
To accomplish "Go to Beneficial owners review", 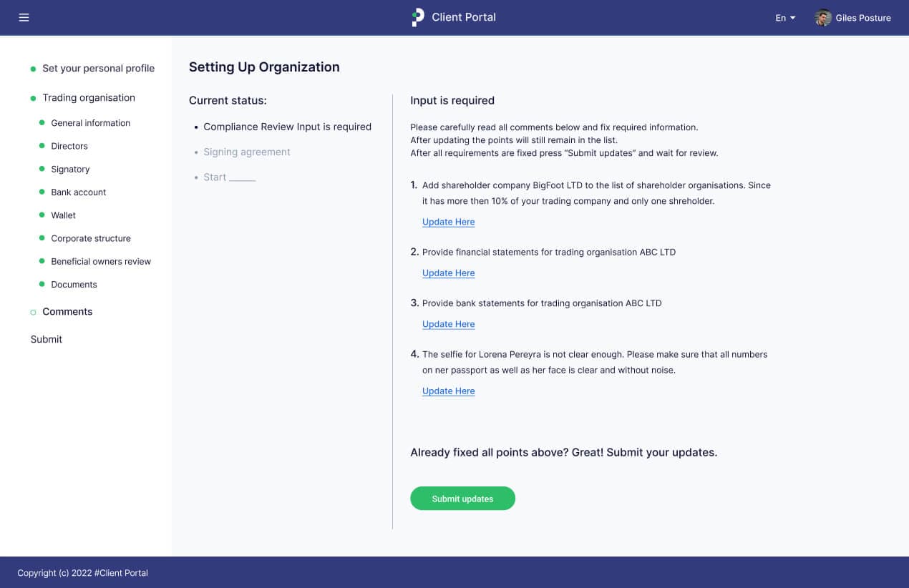I will 101,262.
